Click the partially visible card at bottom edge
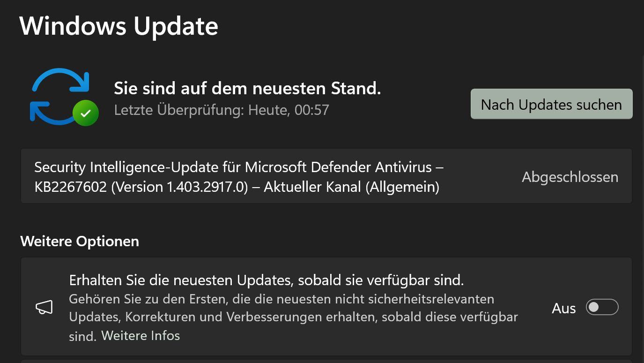The height and width of the screenshot is (363, 644). [x=326, y=361]
